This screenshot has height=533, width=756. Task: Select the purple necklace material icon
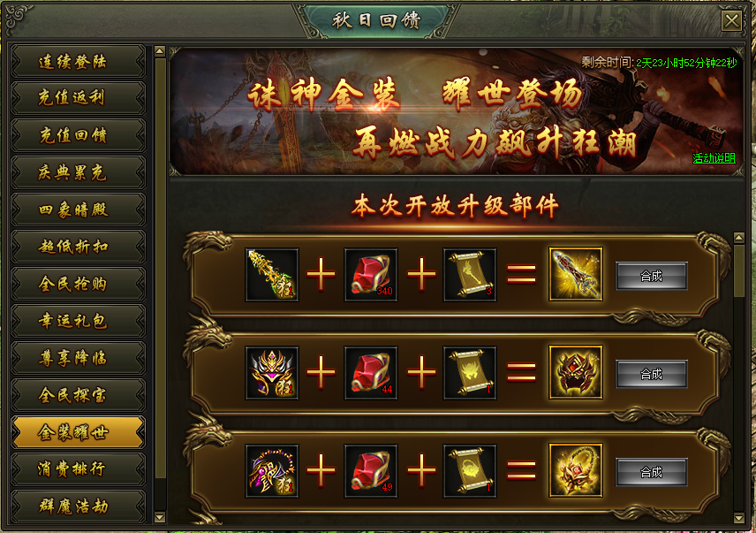click(272, 470)
